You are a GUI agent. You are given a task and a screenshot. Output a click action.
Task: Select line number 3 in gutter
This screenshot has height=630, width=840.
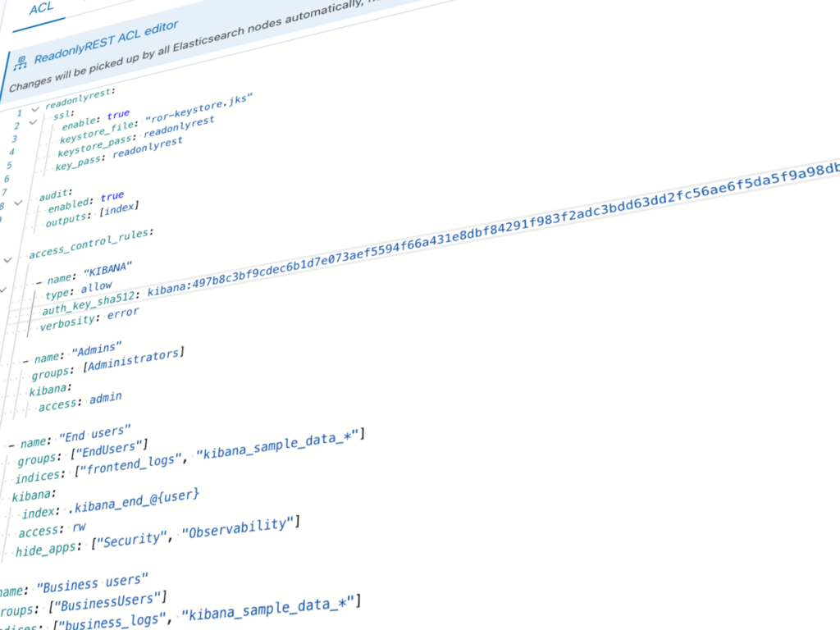[x=15, y=139]
